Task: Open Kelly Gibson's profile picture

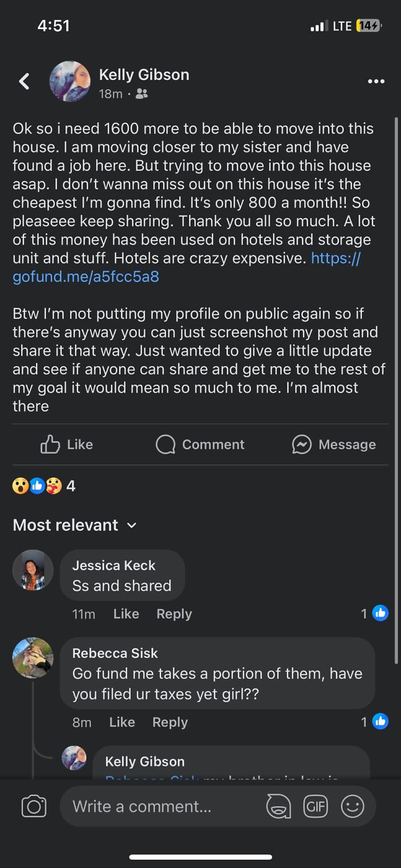Action: (70, 81)
